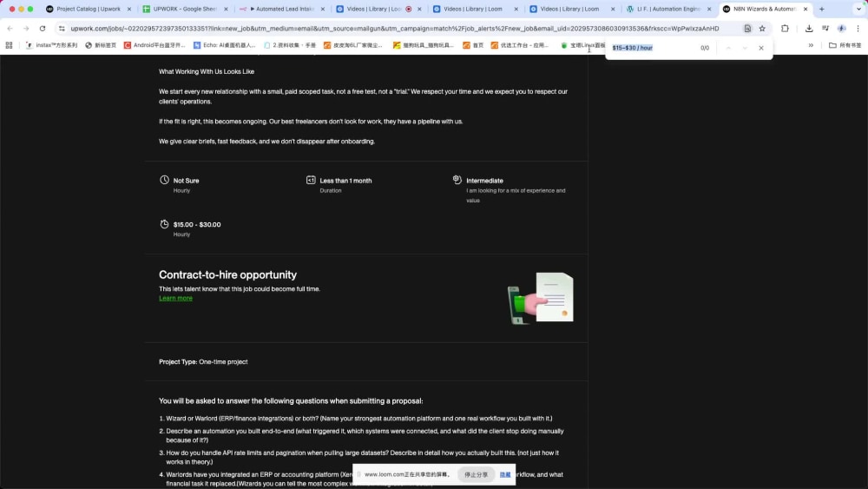Select the 'Contract-to-hire opportunity' heading
This screenshot has height=489, width=868.
point(227,274)
